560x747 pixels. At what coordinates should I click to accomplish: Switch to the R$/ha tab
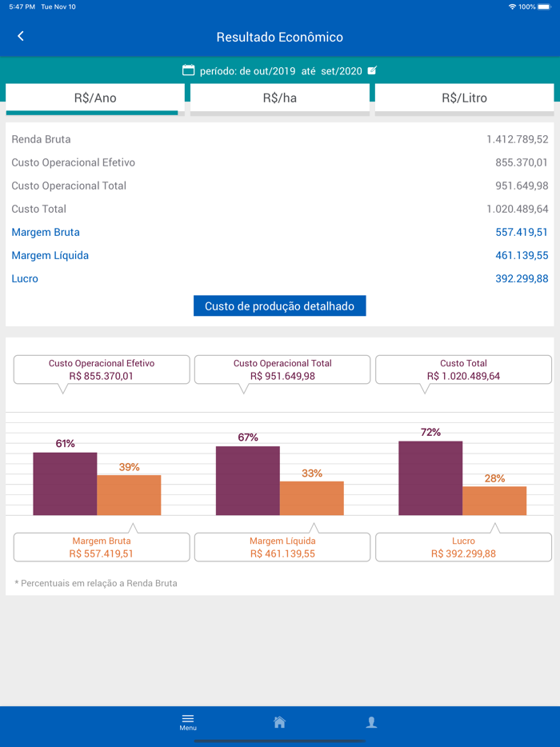coord(279,98)
